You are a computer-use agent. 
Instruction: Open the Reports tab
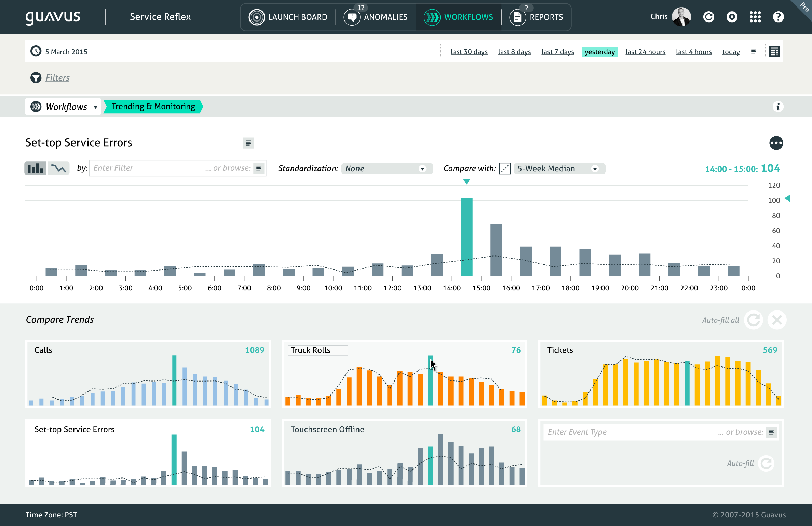tap(537, 17)
